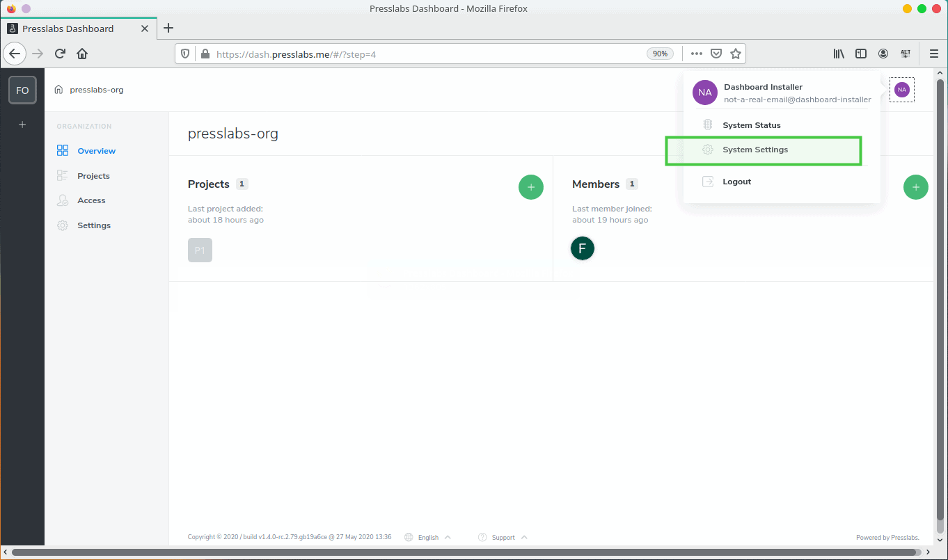This screenshot has height=560, width=948.
Task: Click Powered by Presslabs text
Action: (x=887, y=537)
